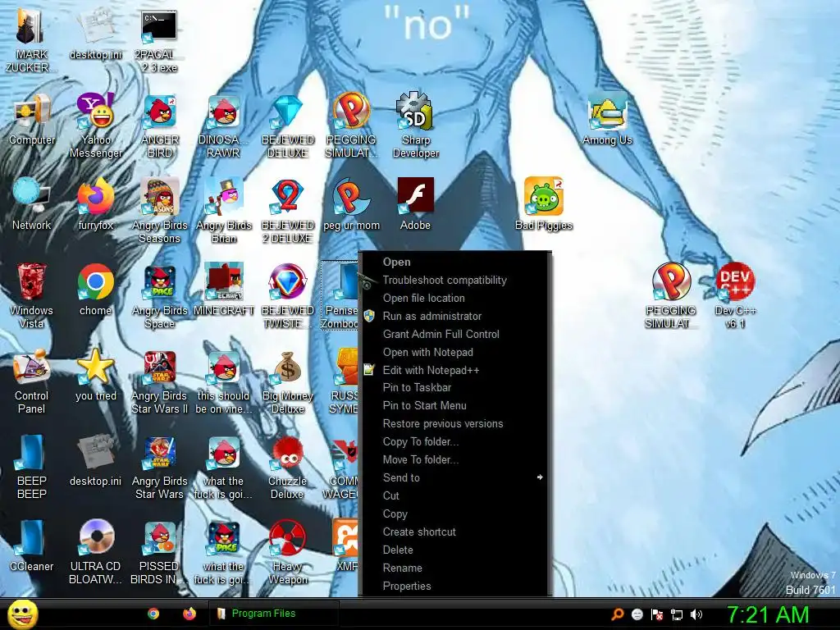The image size is (840, 630).
Task: Launch Firefox from the taskbar
Action: pyautogui.click(x=189, y=614)
